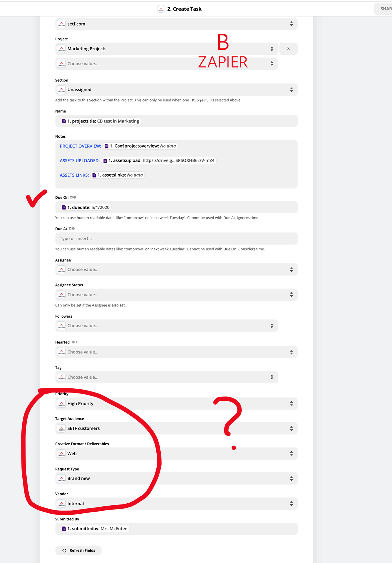Click the refresh icon in Refresh Fields
Screen dimensions: 392x563
pyautogui.click(x=64, y=550)
